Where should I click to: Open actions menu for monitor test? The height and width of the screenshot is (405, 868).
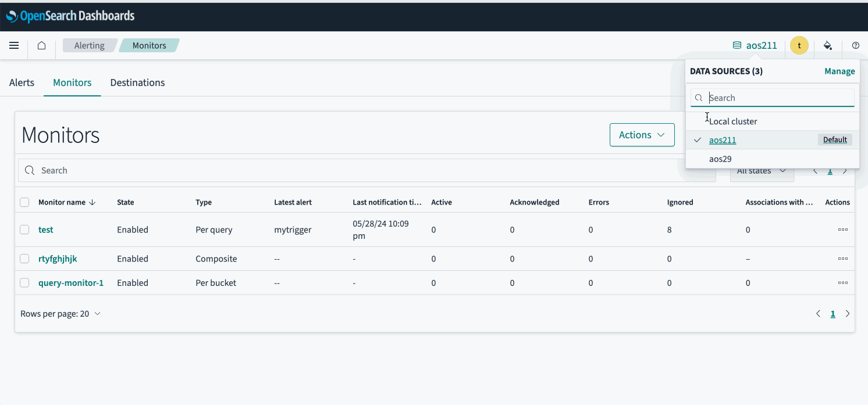pos(843,230)
